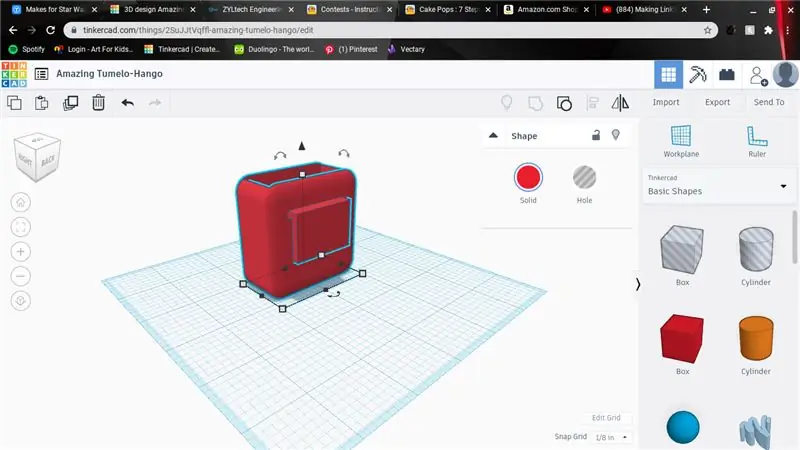Open the Snap Grid value dropdown

click(611, 437)
